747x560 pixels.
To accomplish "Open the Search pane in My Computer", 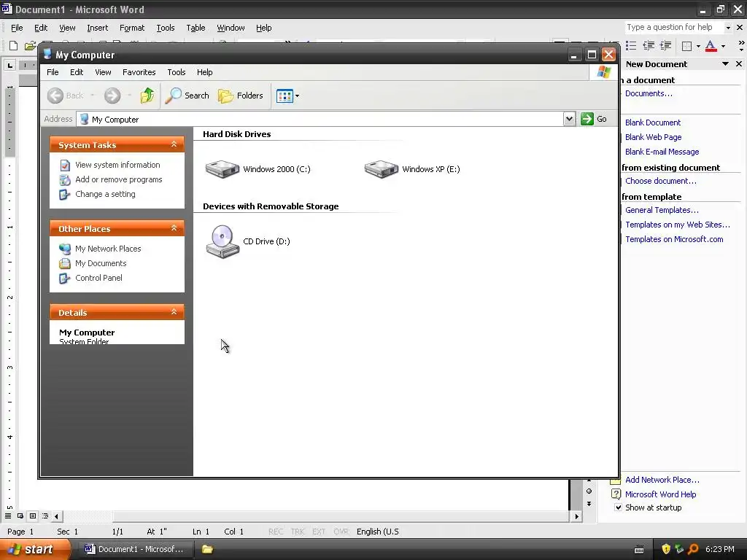I will point(187,96).
